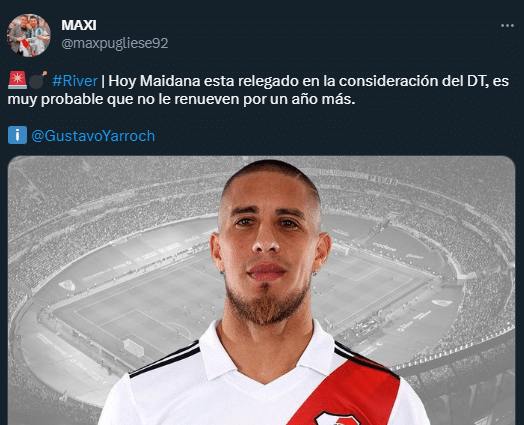
Task: Open the @maxpugliese92 handle link
Action: pyautogui.click(x=115, y=43)
